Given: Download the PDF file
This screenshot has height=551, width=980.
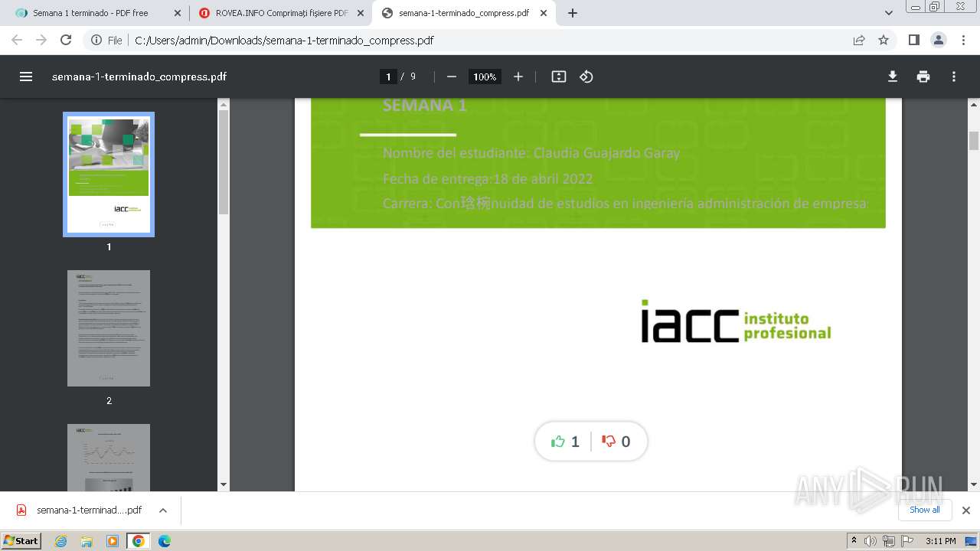Looking at the screenshot, I should coord(893,77).
